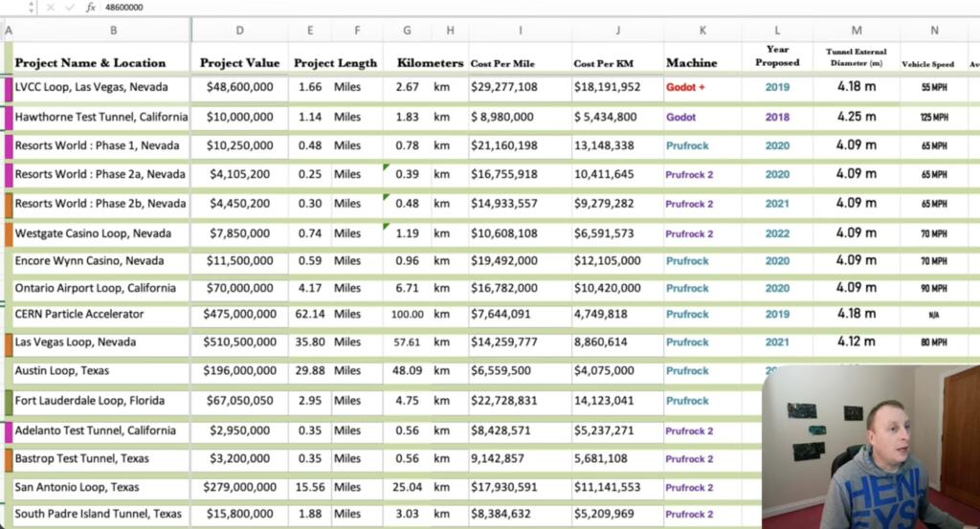The height and width of the screenshot is (529, 980).
Task: Click the cancel X icon in formula bar
Action: tap(52, 7)
